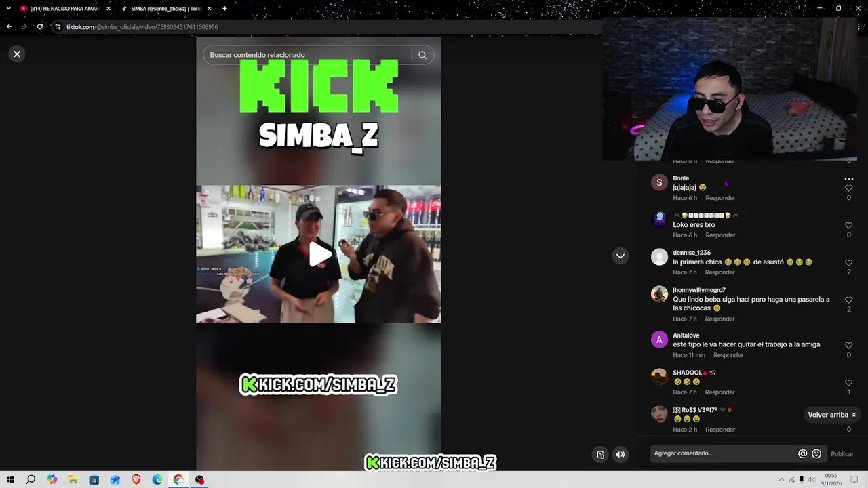Search related content magnifier icon

422,55
